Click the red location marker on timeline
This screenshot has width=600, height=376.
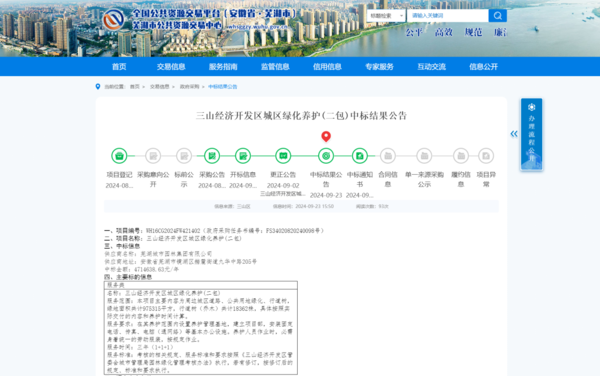click(x=326, y=137)
